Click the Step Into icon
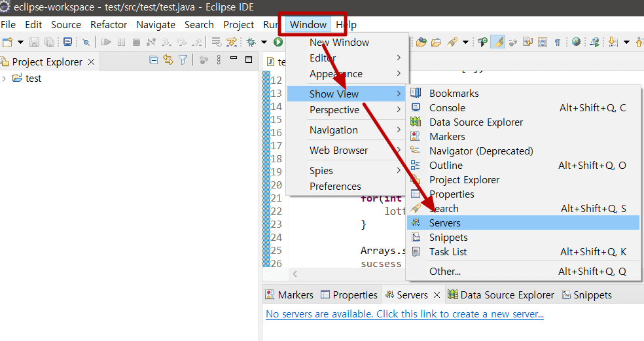 pos(166,42)
